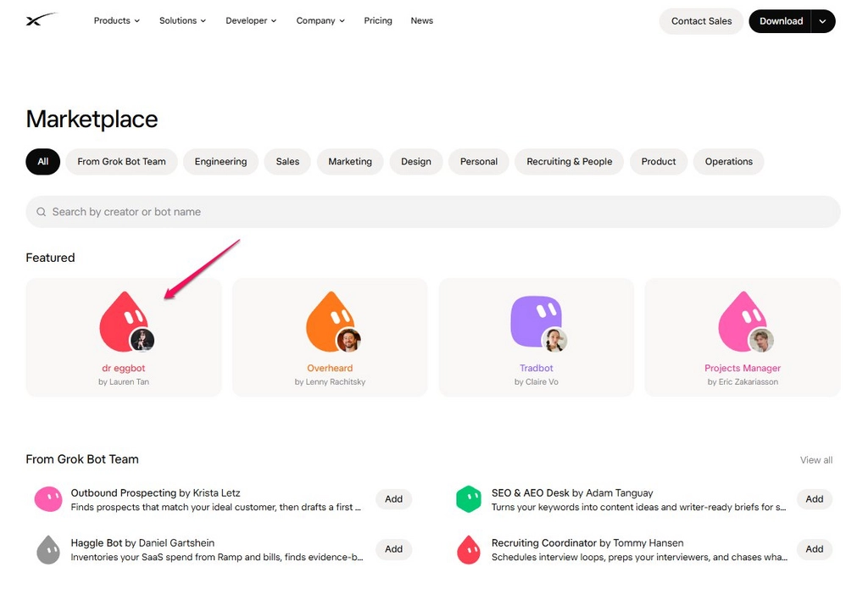Click View all for Grok Bot Team
The image size is (868, 589).
coord(816,460)
